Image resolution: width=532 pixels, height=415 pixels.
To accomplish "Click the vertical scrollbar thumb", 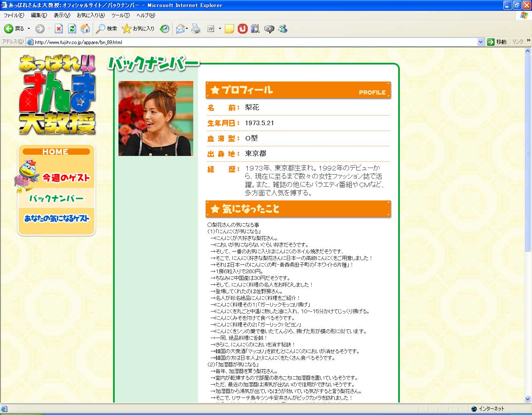I will point(528,152).
